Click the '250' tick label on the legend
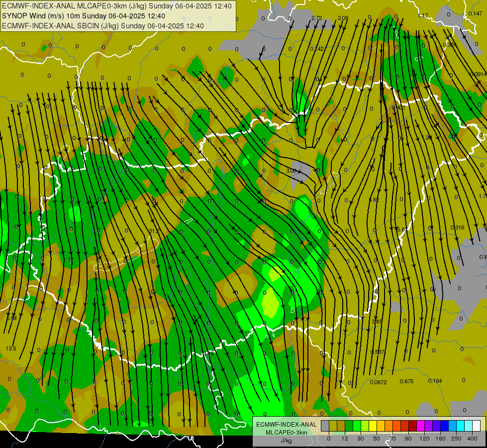Image resolution: width=487 pixels, height=448 pixels. pos(456,439)
